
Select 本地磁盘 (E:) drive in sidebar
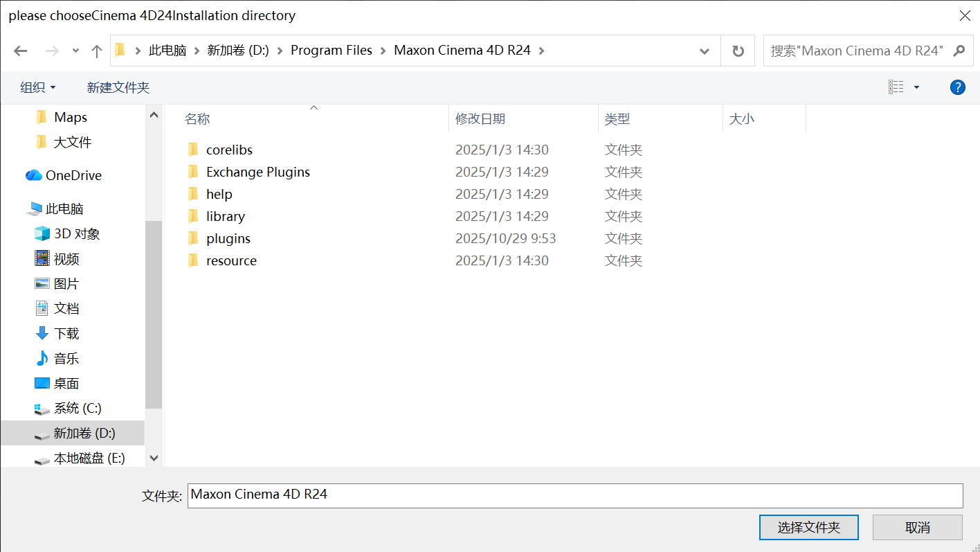click(x=89, y=458)
